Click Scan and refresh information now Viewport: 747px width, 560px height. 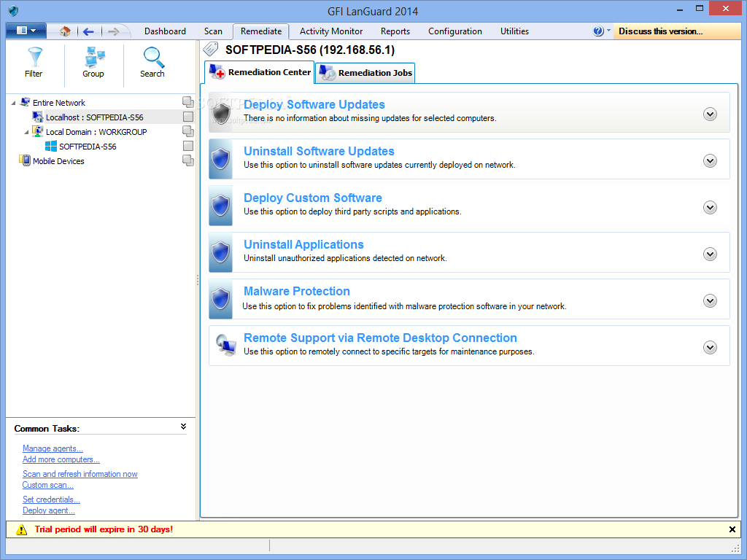pyautogui.click(x=80, y=474)
